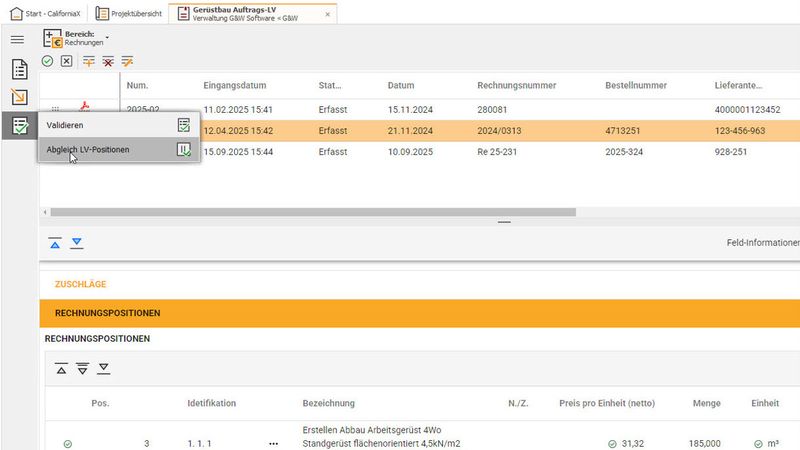Click invoice number Re 25-231
The image size is (800, 450).
[x=497, y=152]
